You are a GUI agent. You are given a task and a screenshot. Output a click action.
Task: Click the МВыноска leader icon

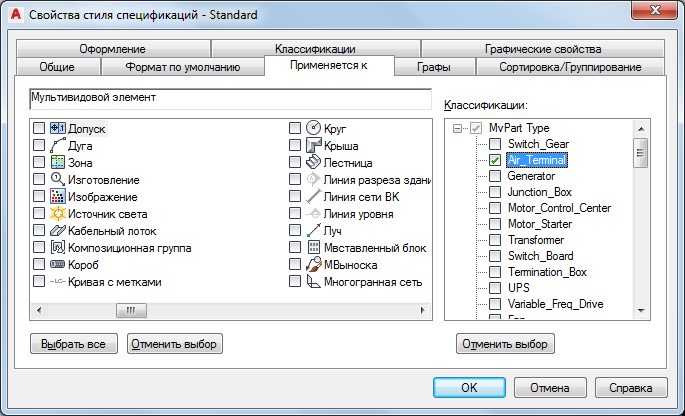(313, 265)
